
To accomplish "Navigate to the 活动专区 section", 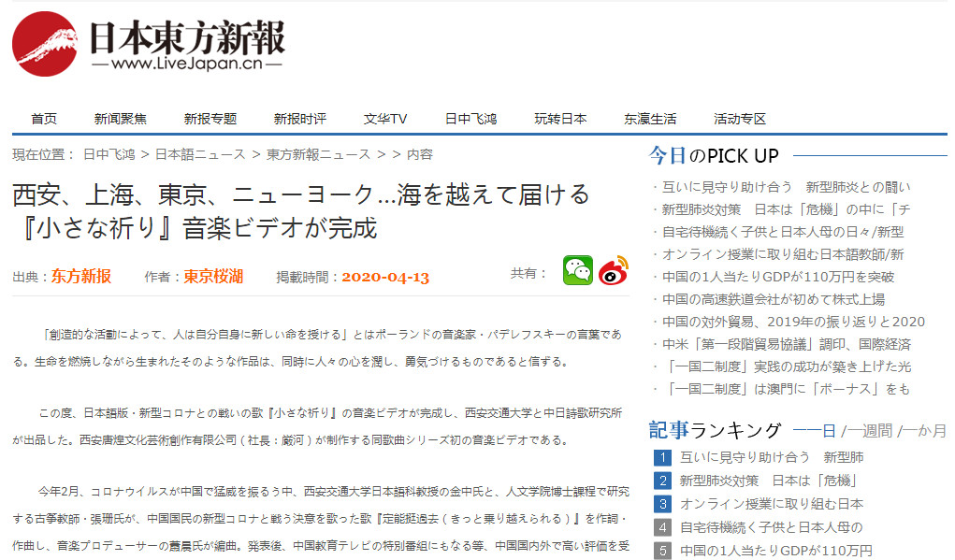I will [740, 119].
